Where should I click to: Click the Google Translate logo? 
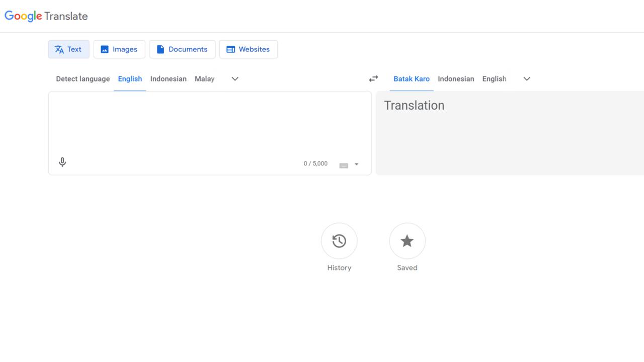point(46,16)
